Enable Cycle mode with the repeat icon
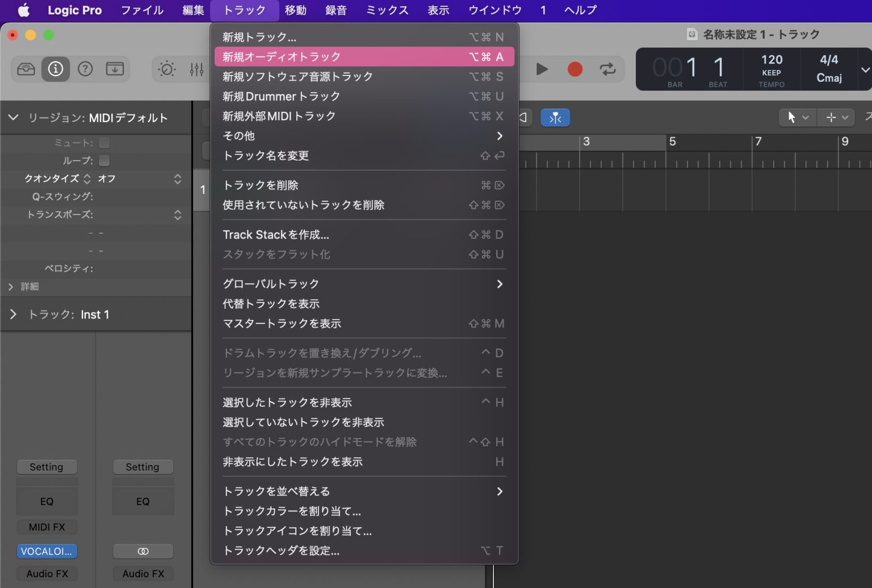Screen dimensions: 872x588 click(608, 69)
